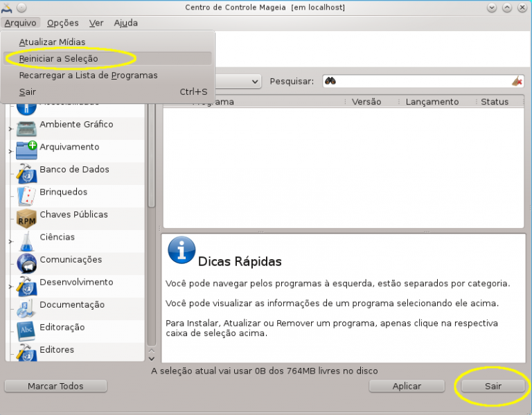This screenshot has width=532, height=415.
Task: Choose Atualizar Mídias from the menu
Action: pyautogui.click(x=107, y=42)
